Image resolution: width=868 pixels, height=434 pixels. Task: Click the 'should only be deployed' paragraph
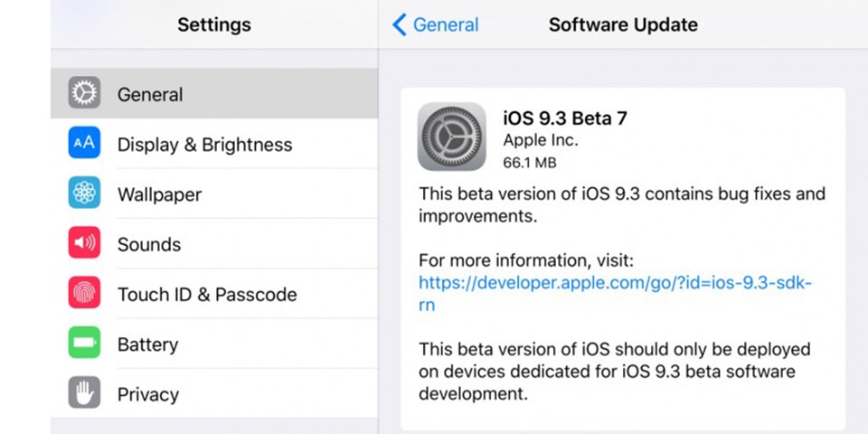[615, 371]
